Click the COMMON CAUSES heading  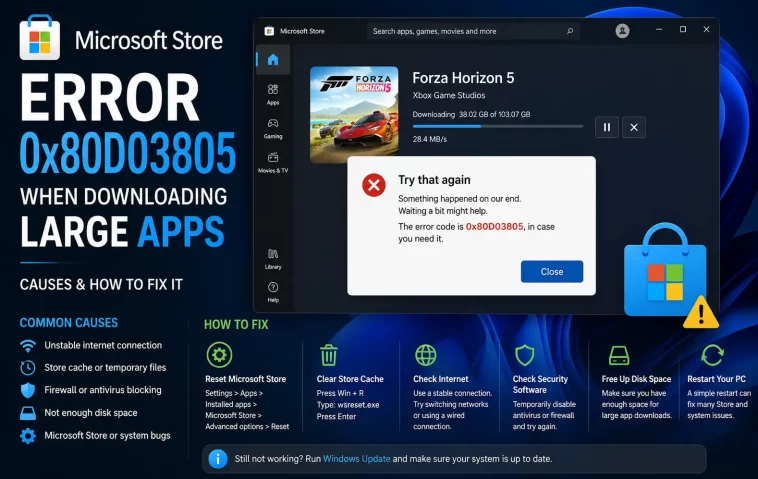tap(69, 323)
